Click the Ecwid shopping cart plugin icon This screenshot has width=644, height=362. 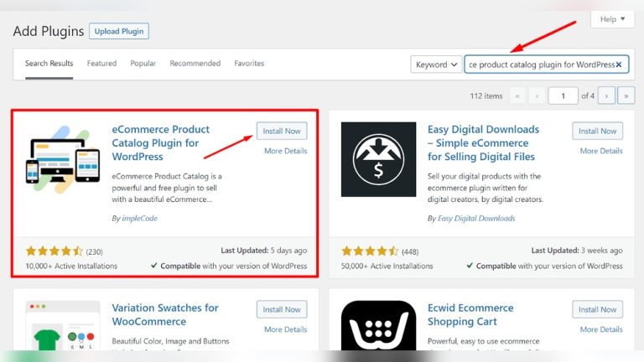378,325
